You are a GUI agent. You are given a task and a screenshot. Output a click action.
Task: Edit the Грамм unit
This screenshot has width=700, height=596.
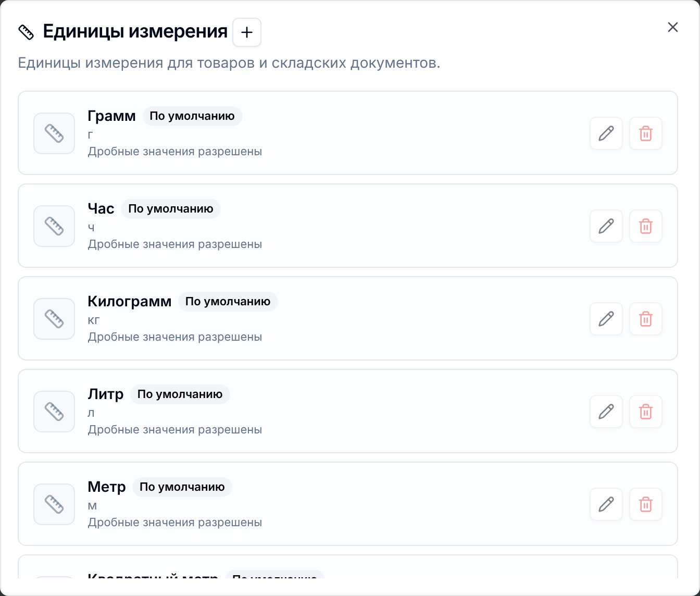click(606, 133)
